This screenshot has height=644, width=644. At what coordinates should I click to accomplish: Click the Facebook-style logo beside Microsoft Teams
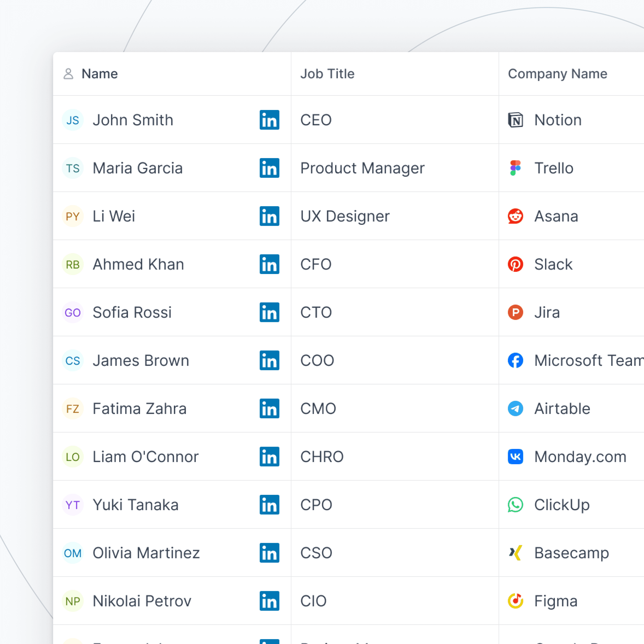pyautogui.click(x=515, y=360)
